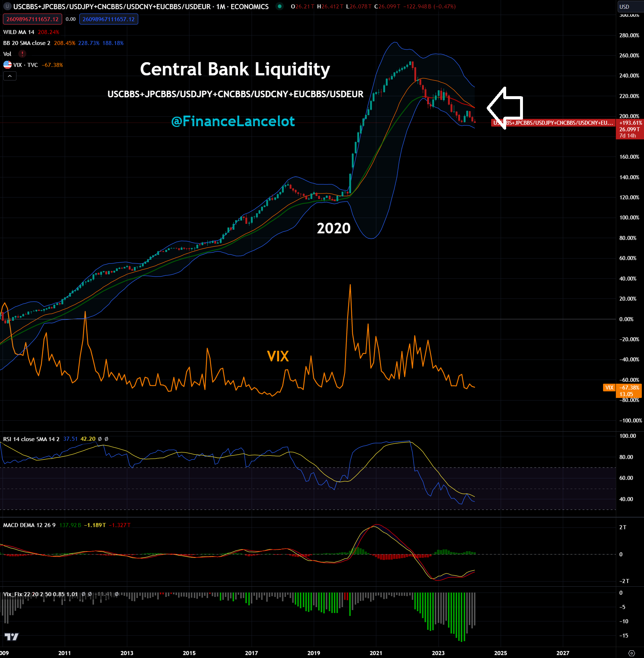The image size is (644, 658).
Task: Click the 13.05 VIX price on the scale
Action: [x=626, y=394]
